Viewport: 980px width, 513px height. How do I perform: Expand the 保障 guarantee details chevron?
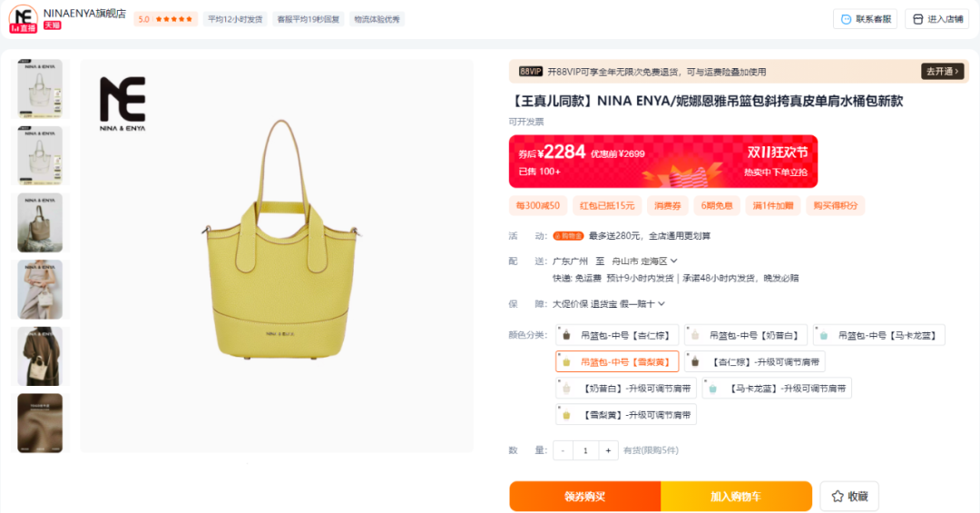(661, 304)
